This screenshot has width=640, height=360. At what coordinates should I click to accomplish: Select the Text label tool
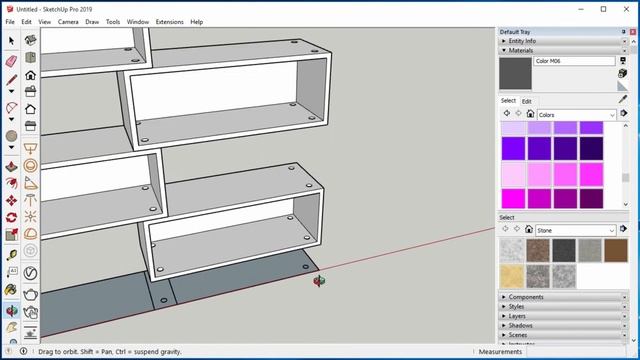11,272
